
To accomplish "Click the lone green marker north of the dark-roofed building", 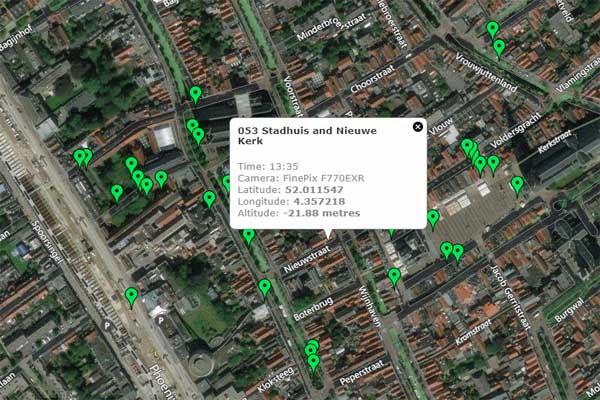I will [196, 95].
